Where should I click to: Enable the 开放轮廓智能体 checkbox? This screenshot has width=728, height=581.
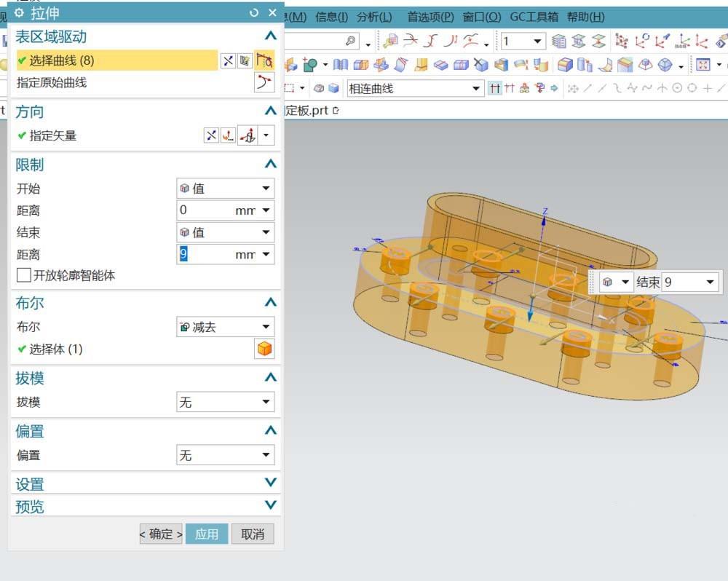[22, 274]
